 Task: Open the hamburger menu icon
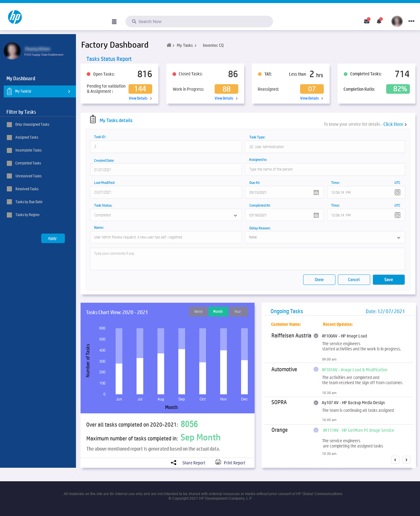point(114,22)
